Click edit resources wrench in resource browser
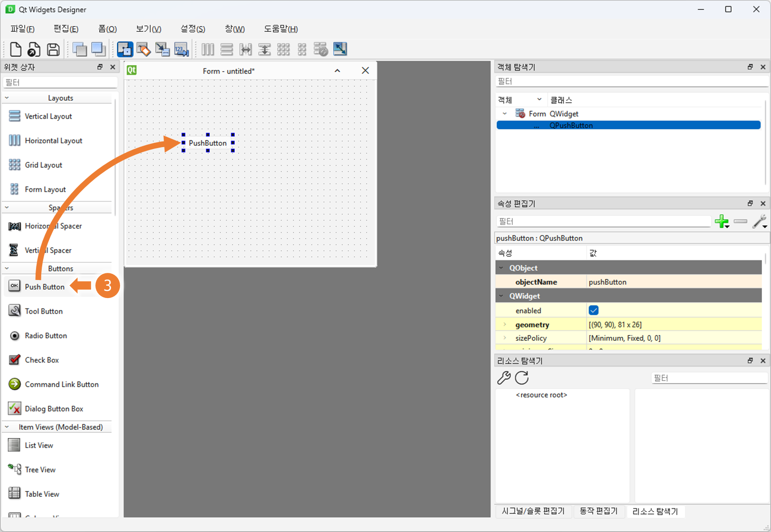771x532 pixels. pyautogui.click(x=504, y=378)
